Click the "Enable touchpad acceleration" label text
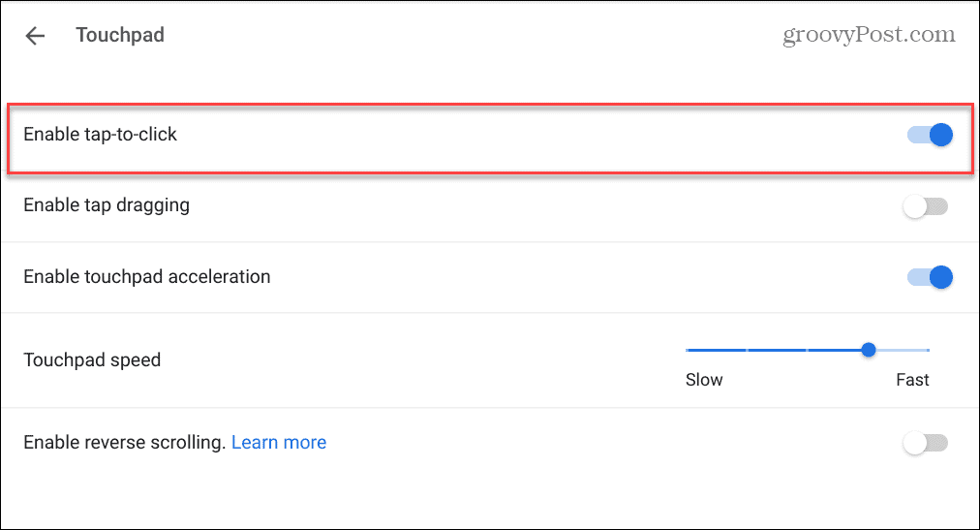Viewport: 980px width, 530px height. pos(147,277)
